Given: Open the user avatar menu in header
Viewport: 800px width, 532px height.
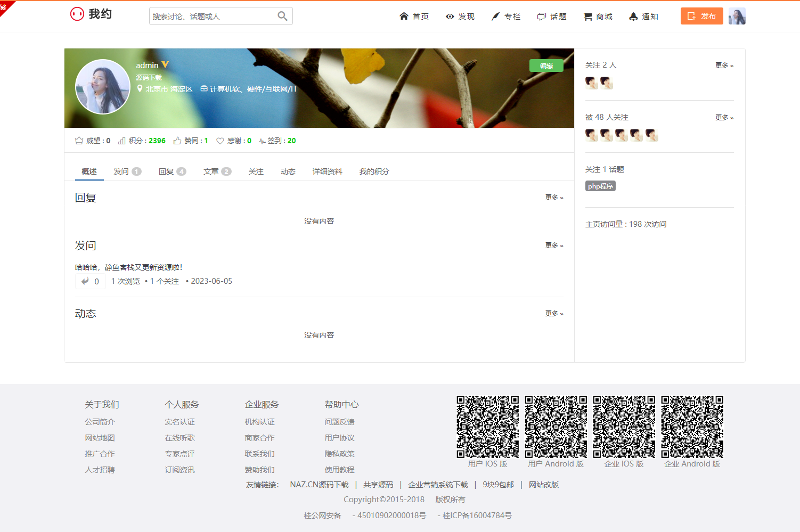Looking at the screenshot, I should (737, 16).
